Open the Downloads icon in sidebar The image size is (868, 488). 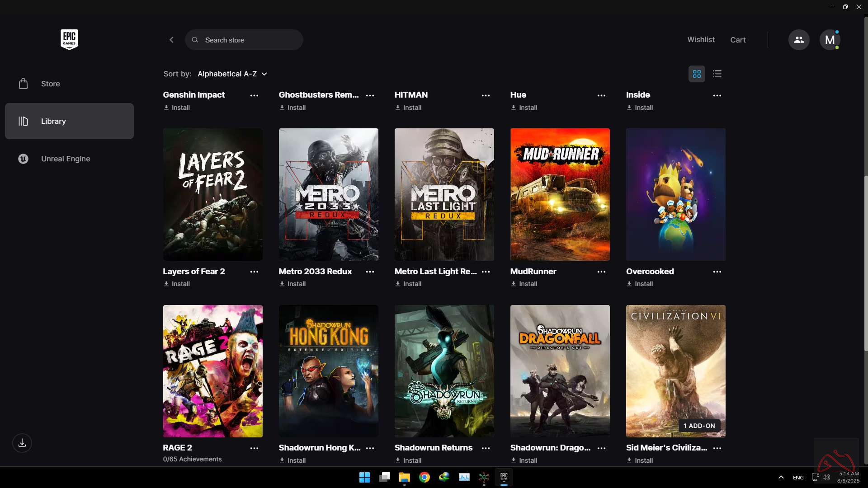(22, 443)
